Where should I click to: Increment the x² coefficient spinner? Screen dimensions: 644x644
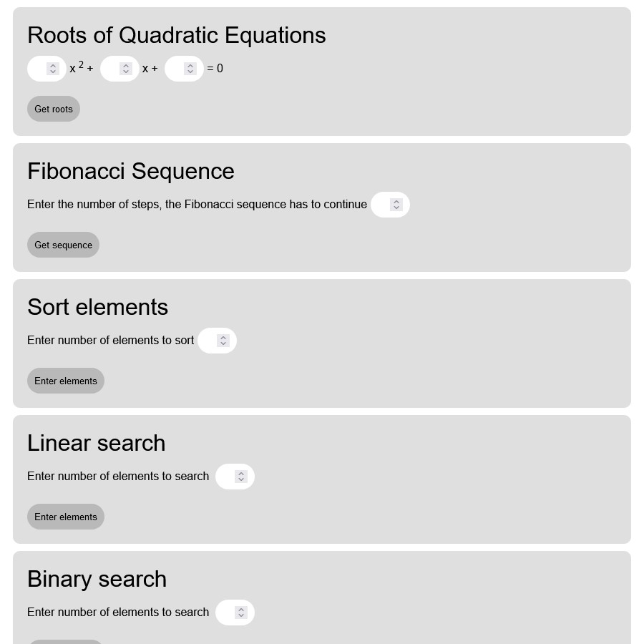[x=52, y=66]
